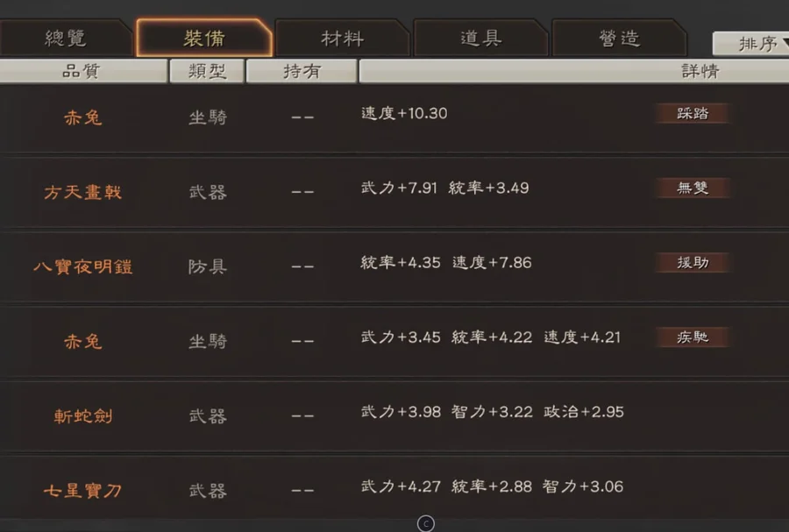
Task: Open the 營造 tab
Action: (619, 39)
